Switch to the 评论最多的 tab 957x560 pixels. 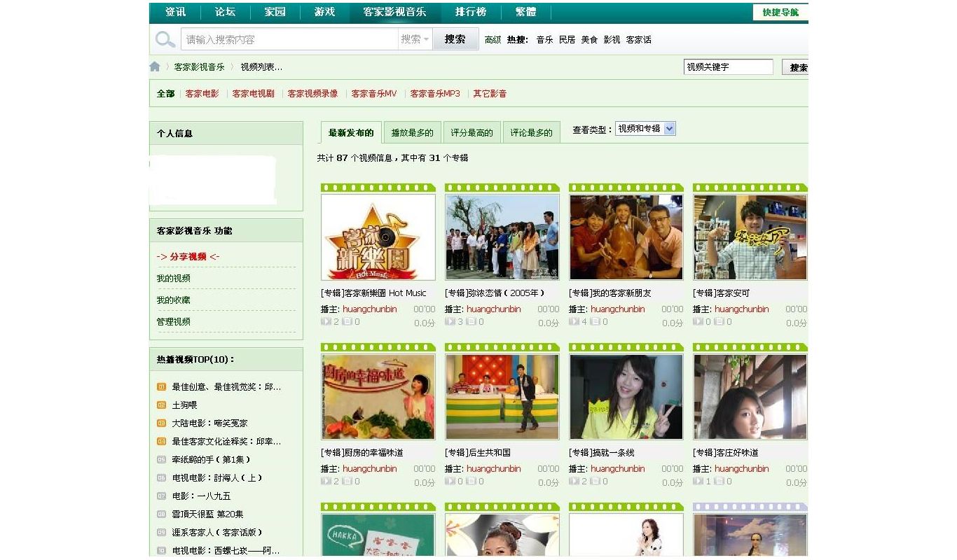pos(531,132)
